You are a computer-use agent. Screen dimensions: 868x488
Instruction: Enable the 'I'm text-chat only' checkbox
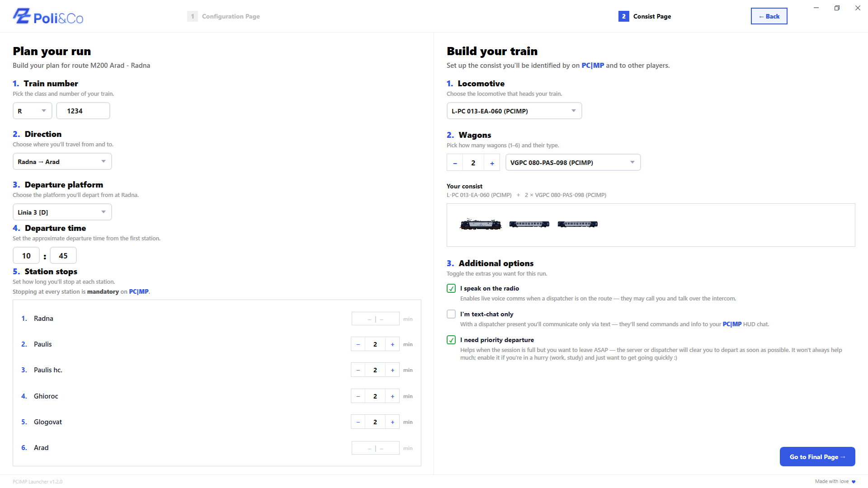(451, 314)
